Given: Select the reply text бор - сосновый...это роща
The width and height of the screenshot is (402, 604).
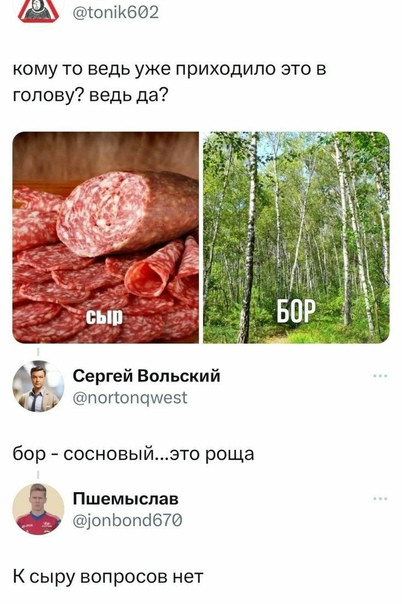Looking at the screenshot, I should pyautogui.click(x=134, y=454).
